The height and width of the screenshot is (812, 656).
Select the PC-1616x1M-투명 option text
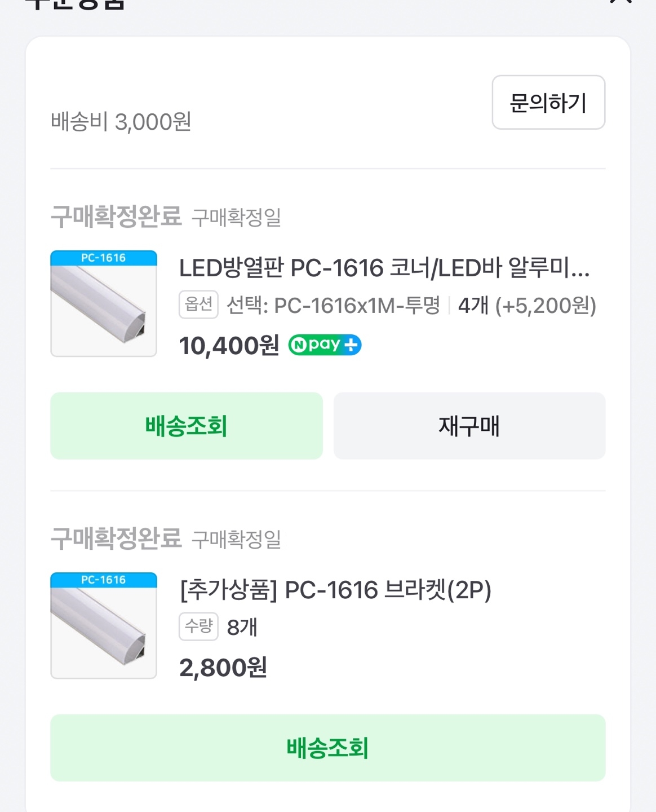tap(333, 305)
